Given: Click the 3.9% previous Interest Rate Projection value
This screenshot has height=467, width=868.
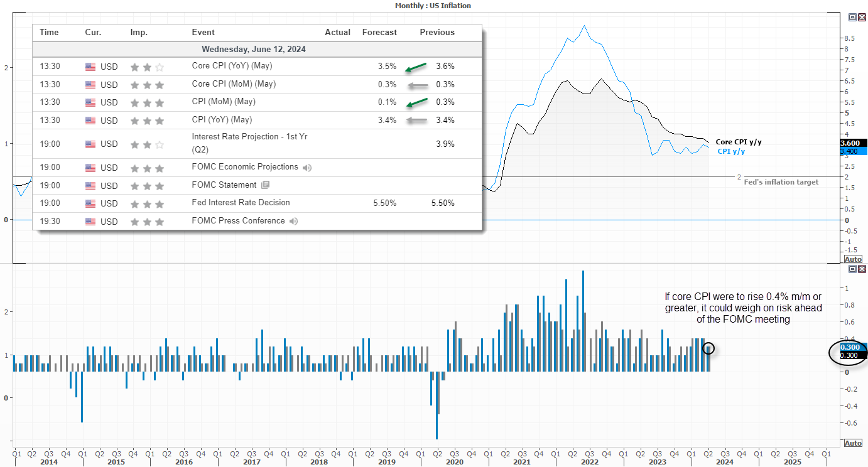Looking at the screenshot, I should 445,144.
